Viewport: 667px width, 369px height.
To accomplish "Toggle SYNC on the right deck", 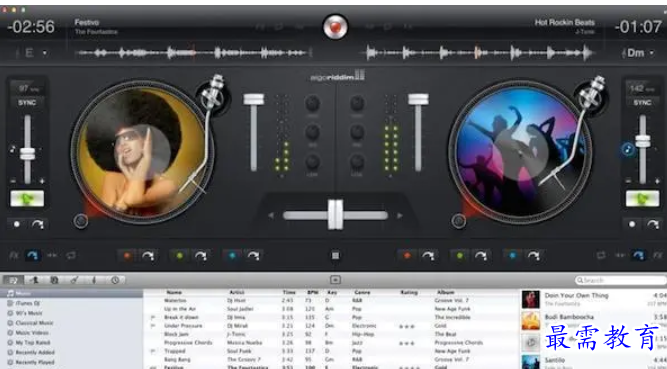I will tap(642, 103).
